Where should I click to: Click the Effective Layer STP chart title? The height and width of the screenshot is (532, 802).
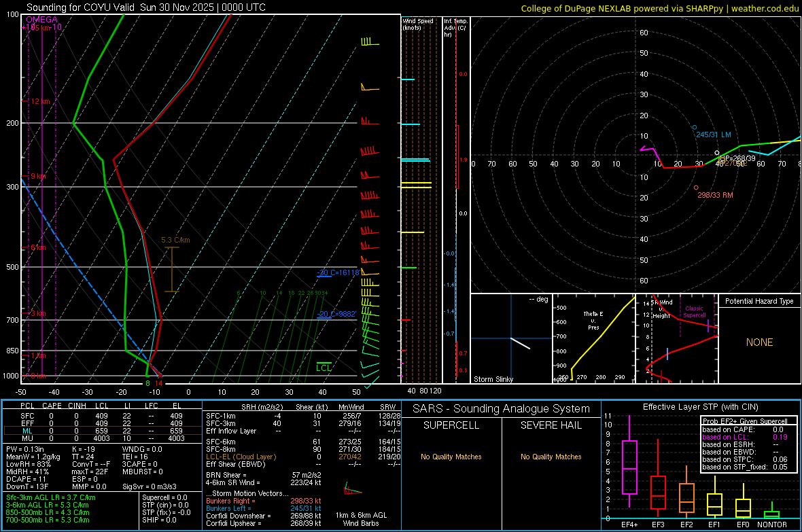[x=700, y=407]
